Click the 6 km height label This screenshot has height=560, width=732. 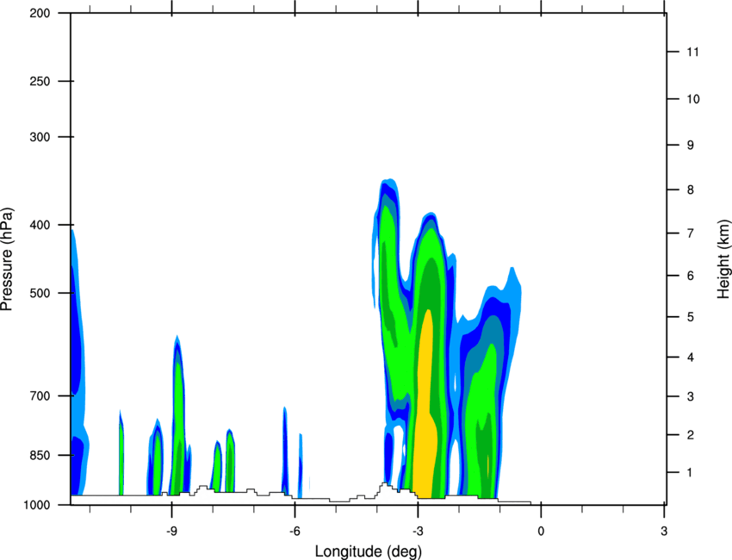(x=691, y=276)
